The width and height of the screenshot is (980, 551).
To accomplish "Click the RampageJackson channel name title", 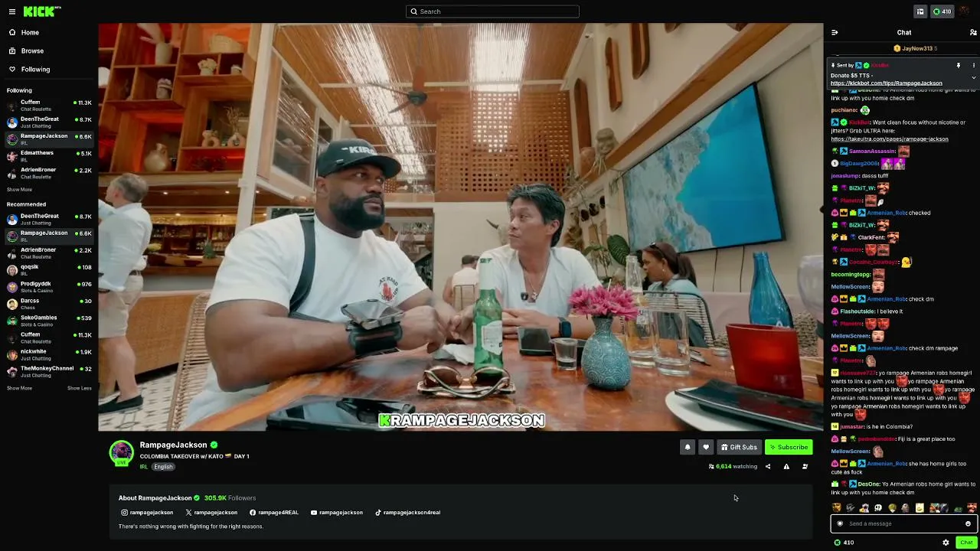I will [173, 445].
